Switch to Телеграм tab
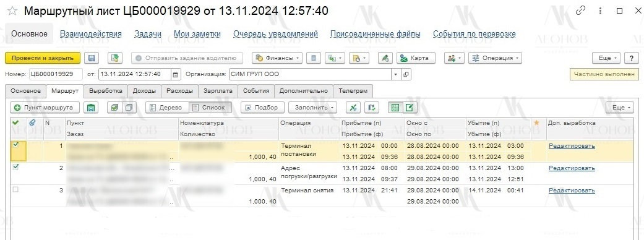 coord(353,91)
